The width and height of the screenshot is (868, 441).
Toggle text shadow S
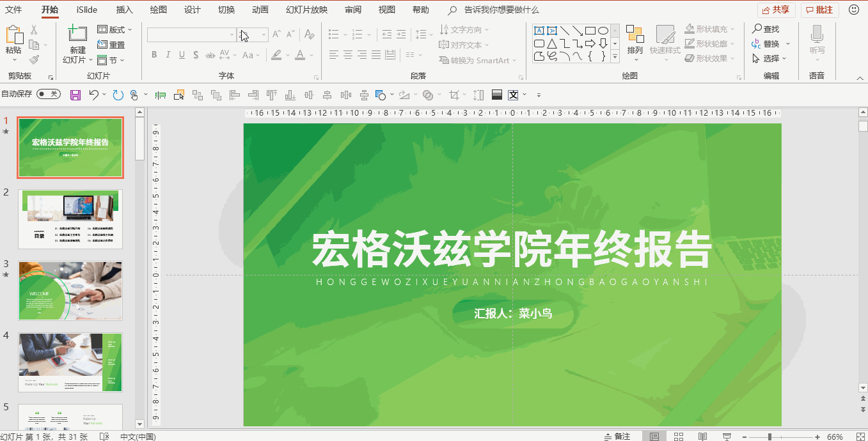(x=196, y=55)
